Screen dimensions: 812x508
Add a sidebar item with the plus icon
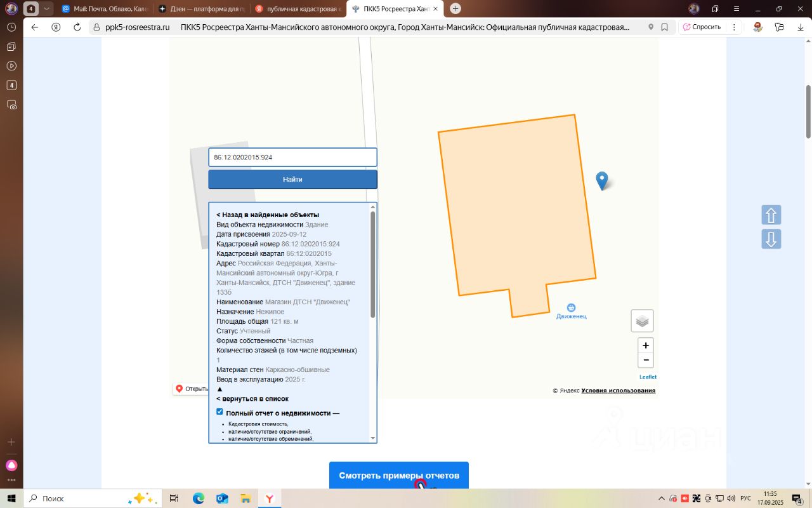[x=11, y=442]
